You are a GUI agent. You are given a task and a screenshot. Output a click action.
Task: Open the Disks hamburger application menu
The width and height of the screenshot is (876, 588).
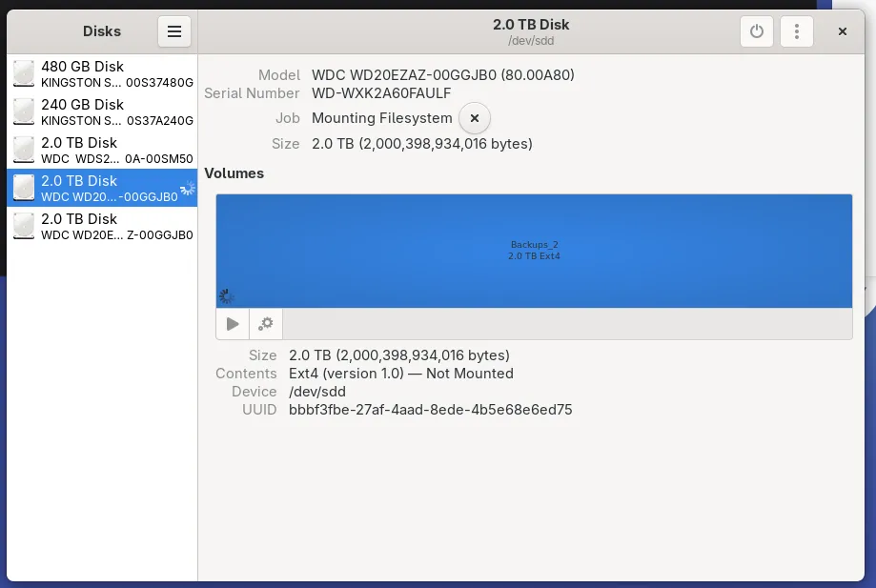click(174, 31)
